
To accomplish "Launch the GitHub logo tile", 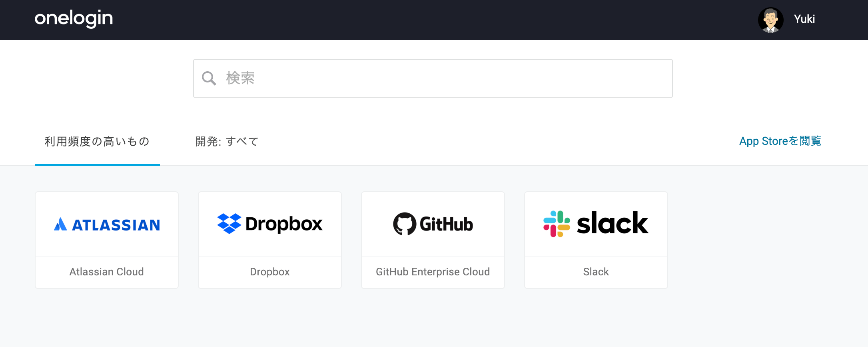I will pyautogui.click(x=433, y=224).
